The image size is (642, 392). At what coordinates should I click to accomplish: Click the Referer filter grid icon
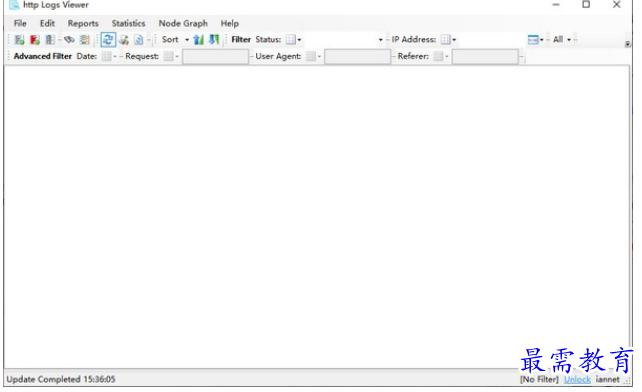(x=438, y=56)
